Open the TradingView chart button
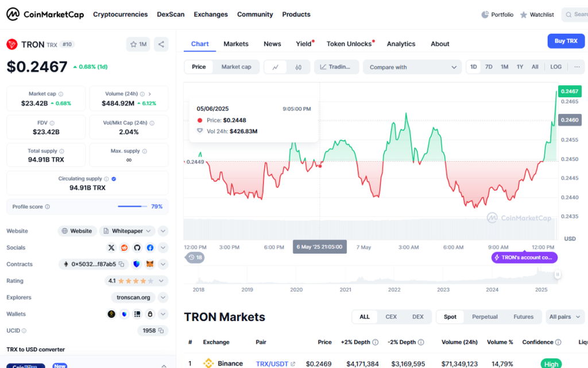 [336, 67]
